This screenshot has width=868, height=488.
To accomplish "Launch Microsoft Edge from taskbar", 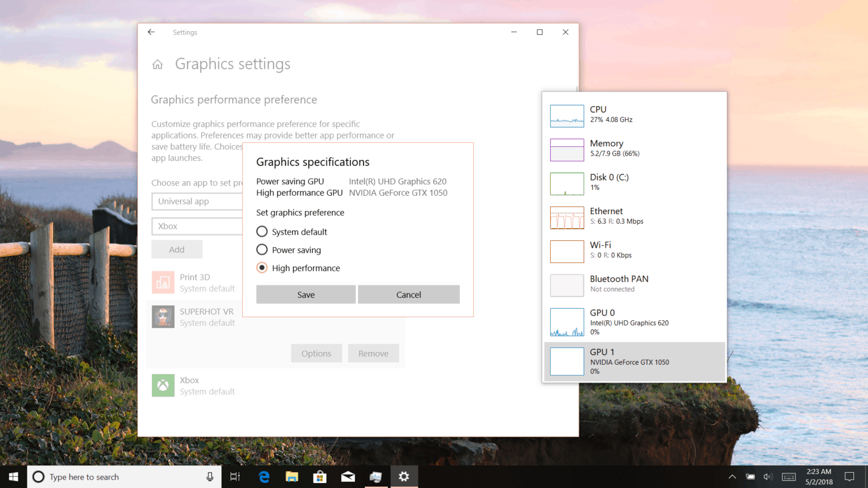I will [264, 477].
